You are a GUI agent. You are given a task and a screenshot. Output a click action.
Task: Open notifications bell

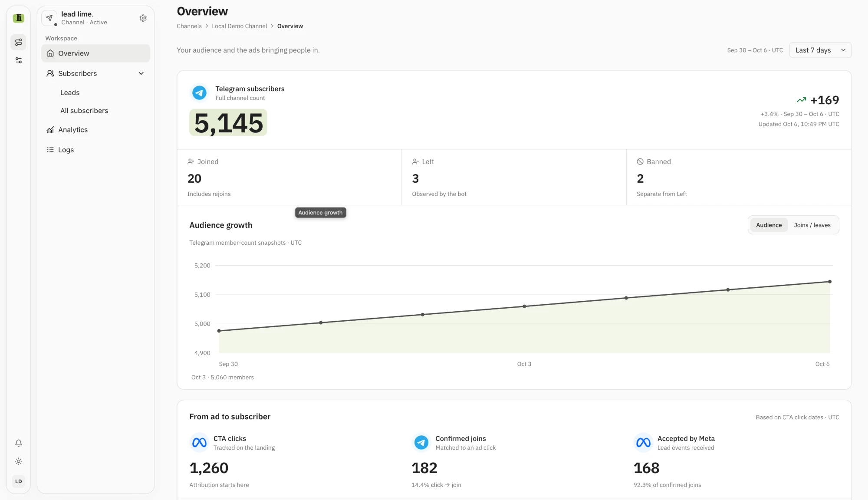[x=18, y=443]
